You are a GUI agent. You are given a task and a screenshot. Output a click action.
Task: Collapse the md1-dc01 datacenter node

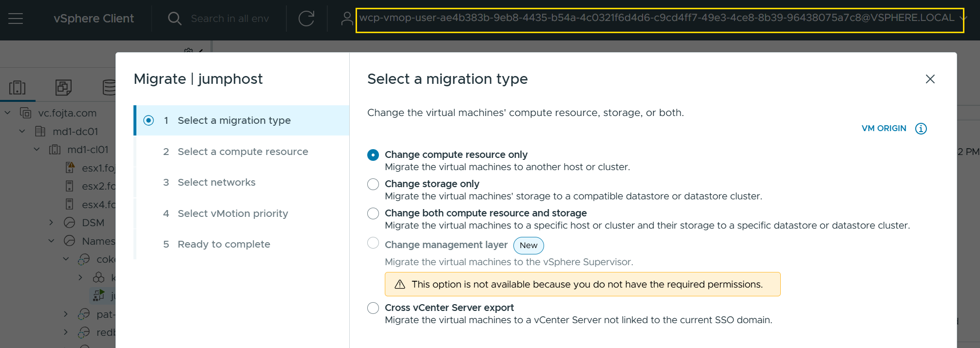tap(22, 131)
